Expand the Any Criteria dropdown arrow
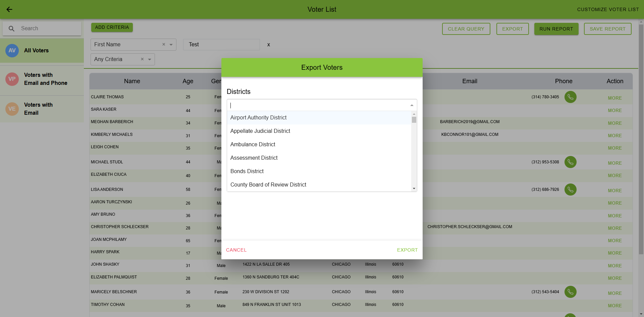 coord(150,59)
